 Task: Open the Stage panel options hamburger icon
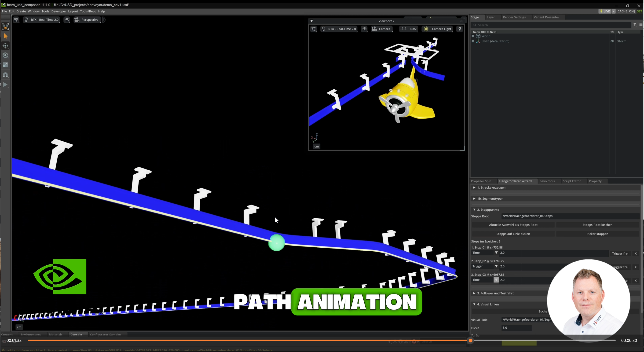tap(641, 25)
